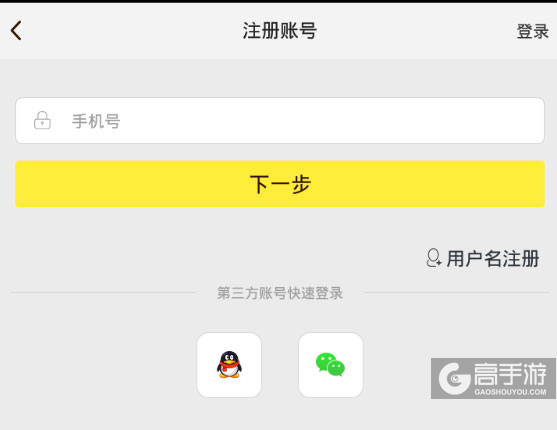Click the 手机号 placeholder text

click(x=96, y=121)
